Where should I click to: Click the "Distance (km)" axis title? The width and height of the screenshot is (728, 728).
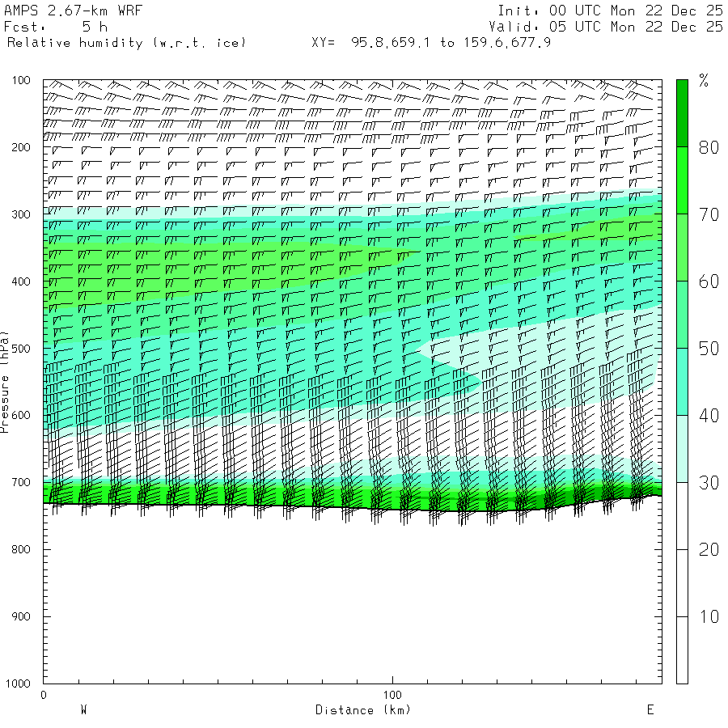pos(363,710)
